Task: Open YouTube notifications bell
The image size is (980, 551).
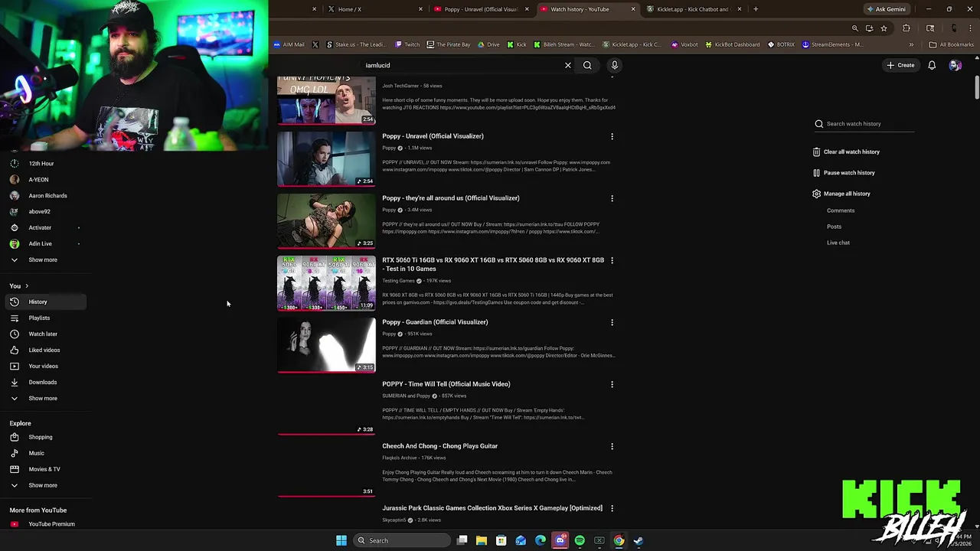Action: point(932,65)
